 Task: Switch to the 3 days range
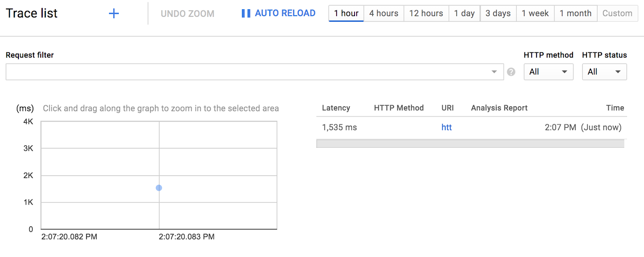(498, 13)
